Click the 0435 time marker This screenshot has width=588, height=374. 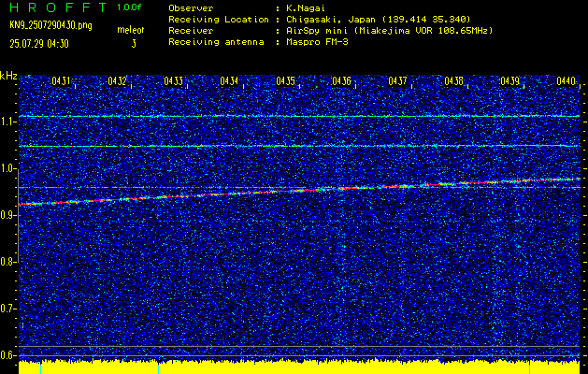pyautogui.click(x=285, y=80)
